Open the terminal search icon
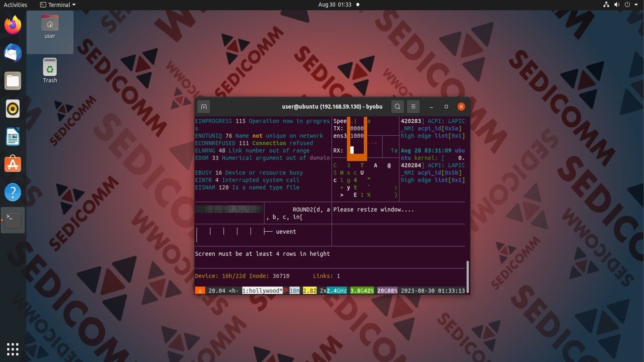644x362 pixels. click(x=397, y=107)
